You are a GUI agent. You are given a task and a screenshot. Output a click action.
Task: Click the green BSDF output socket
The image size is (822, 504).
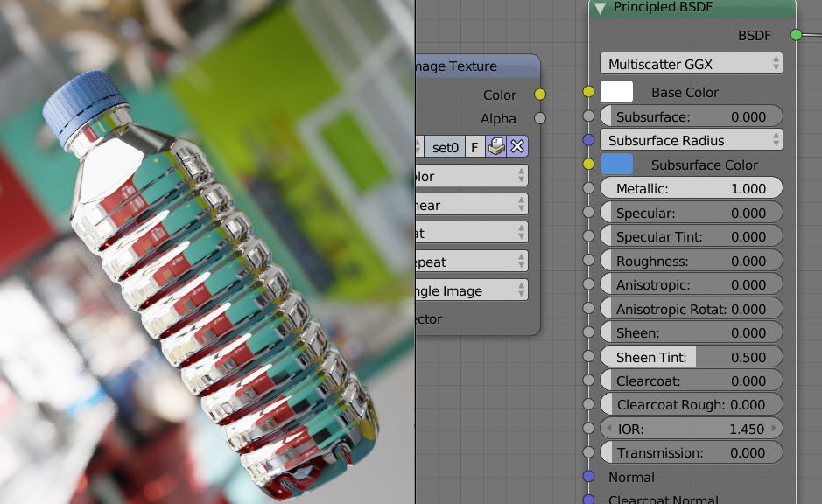pos(796,35)
